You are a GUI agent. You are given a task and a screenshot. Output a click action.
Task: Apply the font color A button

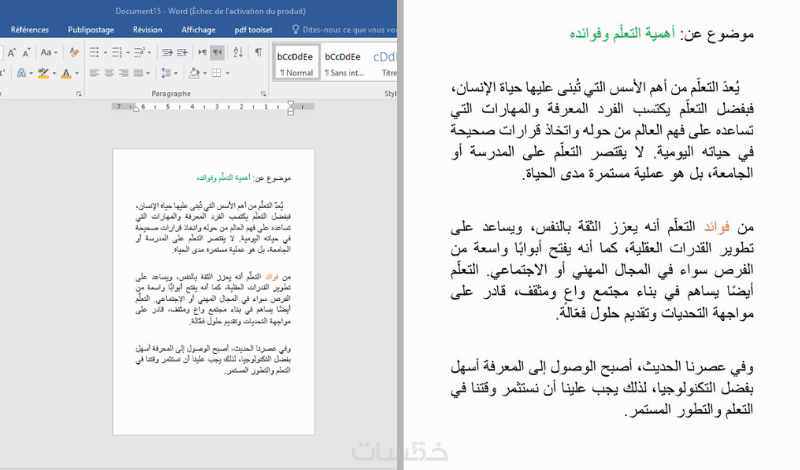pos(66,73)
